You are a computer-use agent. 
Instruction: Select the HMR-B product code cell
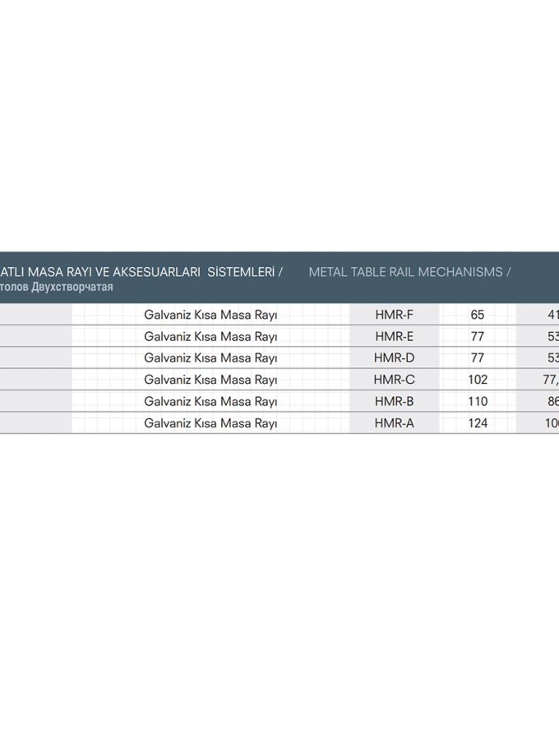click(x=394, y=401)
